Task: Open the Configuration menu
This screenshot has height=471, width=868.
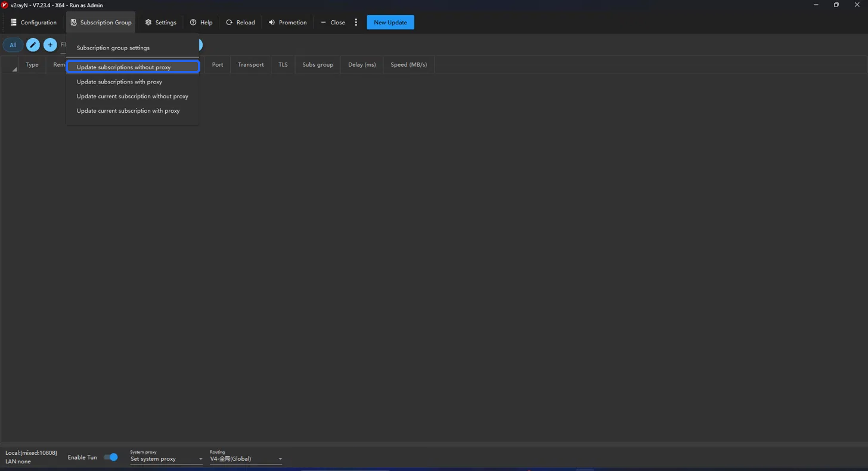Action: coord(33,23)
